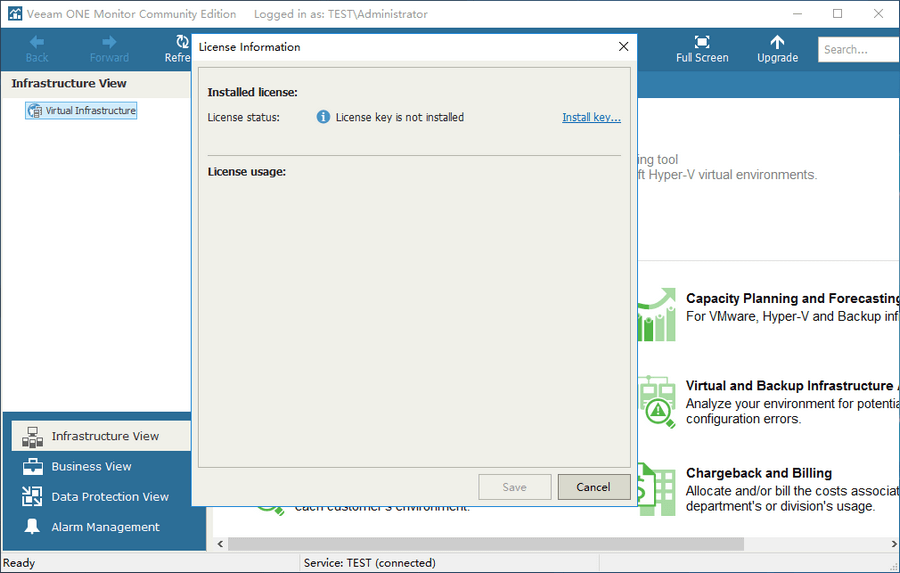The image size is (900, 573).
Task: Maximize the Veeam ONE Monitor window
Action: (x=837, y=14)
